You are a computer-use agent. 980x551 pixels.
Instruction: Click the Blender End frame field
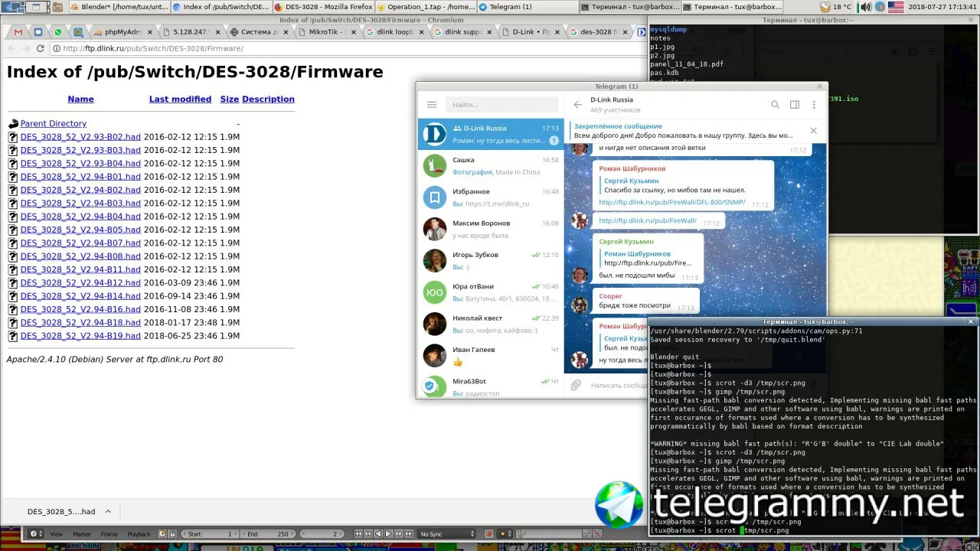267,534
